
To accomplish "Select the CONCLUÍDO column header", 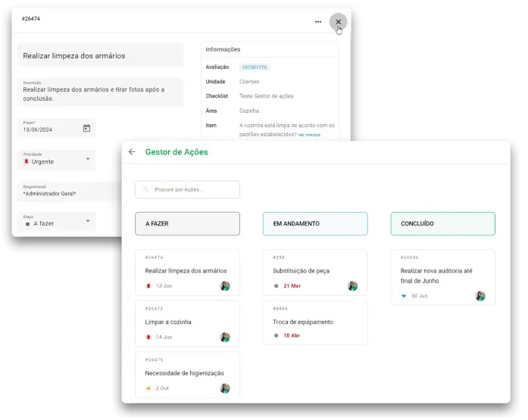I will tap(443, 224).
